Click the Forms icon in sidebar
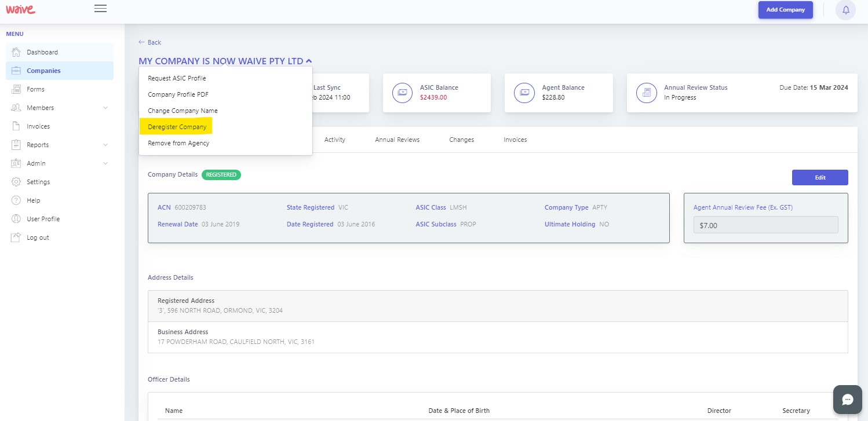This screenshot has width=868, height=421. (16, 89)
